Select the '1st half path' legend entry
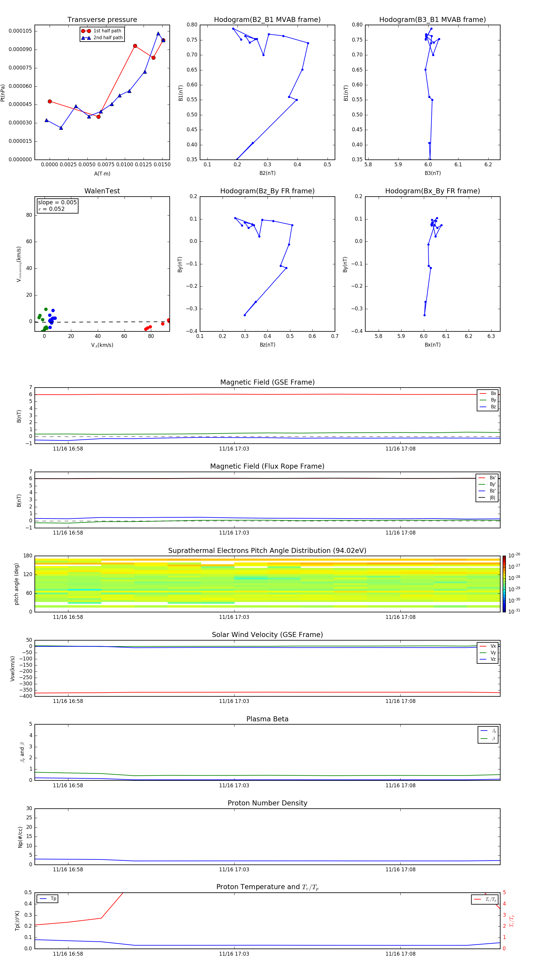This screenshot has height=980, width=535. click(102, 31)
